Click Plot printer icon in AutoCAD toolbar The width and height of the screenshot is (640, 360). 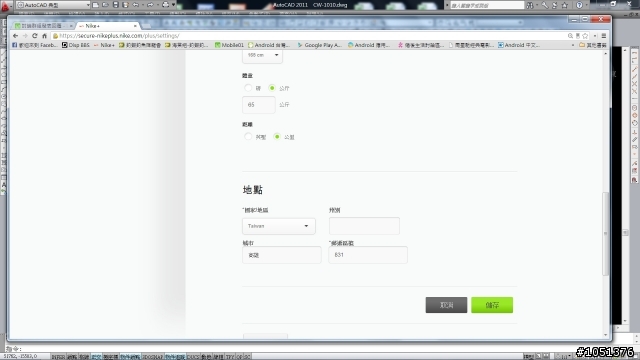pos(165,5)
